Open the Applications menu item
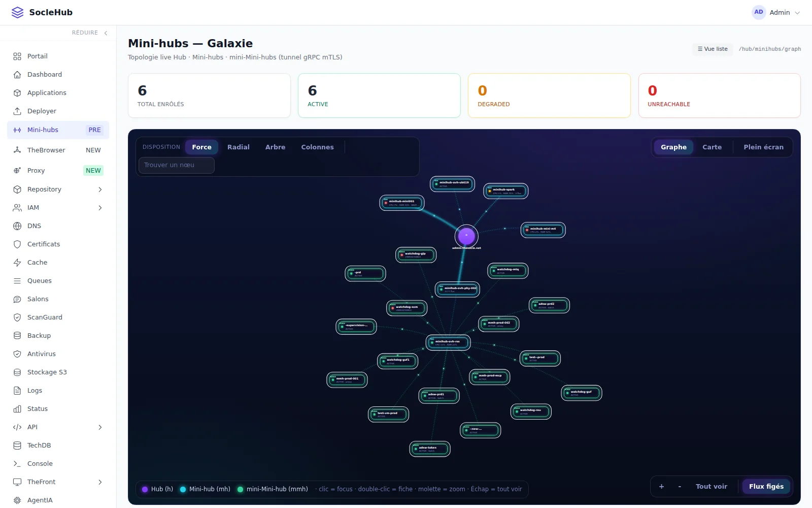 [x=58, y=93]
